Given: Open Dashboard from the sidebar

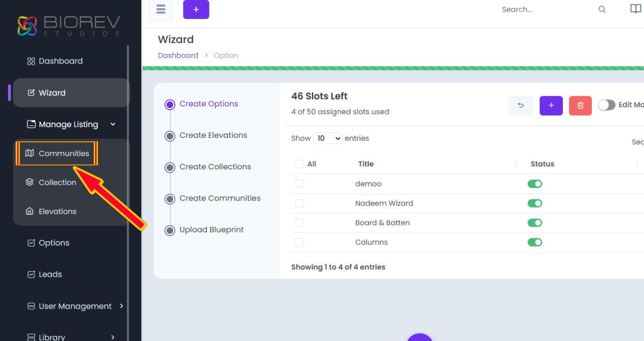Looking at the screenshot, I should coord(61,61).
